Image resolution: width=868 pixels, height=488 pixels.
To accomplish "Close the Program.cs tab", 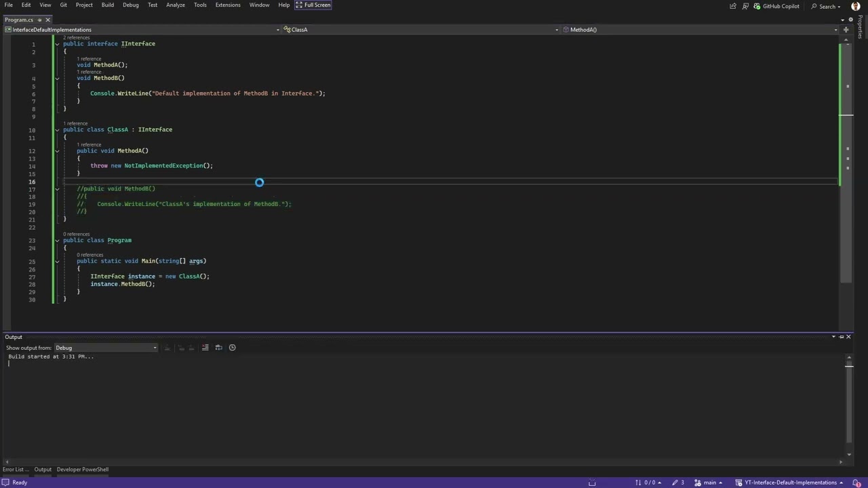I will pos(48,20).
